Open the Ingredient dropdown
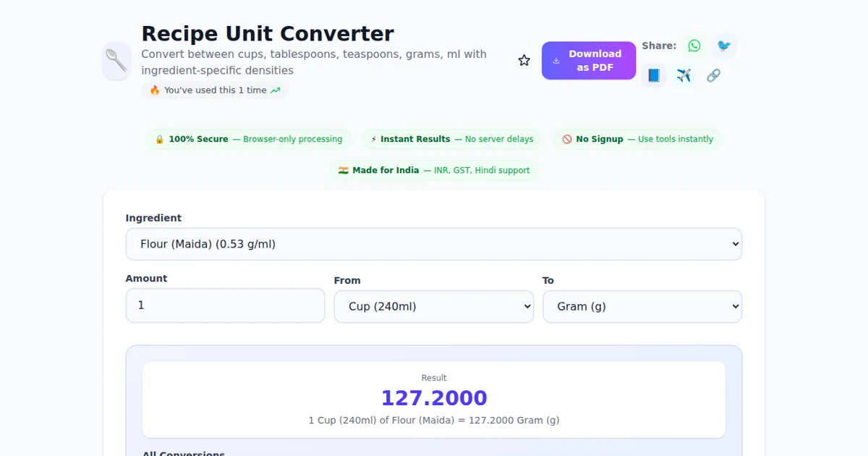The width and height of the screenshot is (868, 456). click(434, 244)
